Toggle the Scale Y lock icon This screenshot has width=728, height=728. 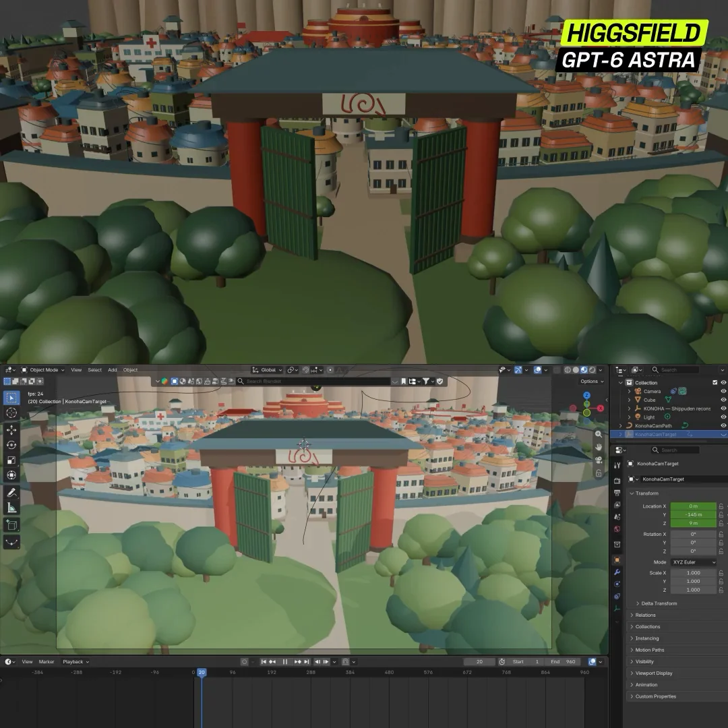click(721, 581)
